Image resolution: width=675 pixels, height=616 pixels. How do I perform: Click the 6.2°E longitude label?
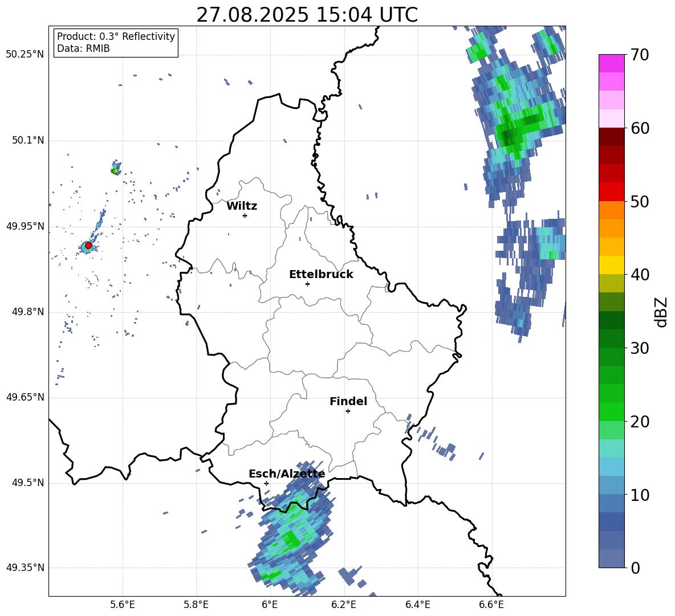click(x=344, y=605)
